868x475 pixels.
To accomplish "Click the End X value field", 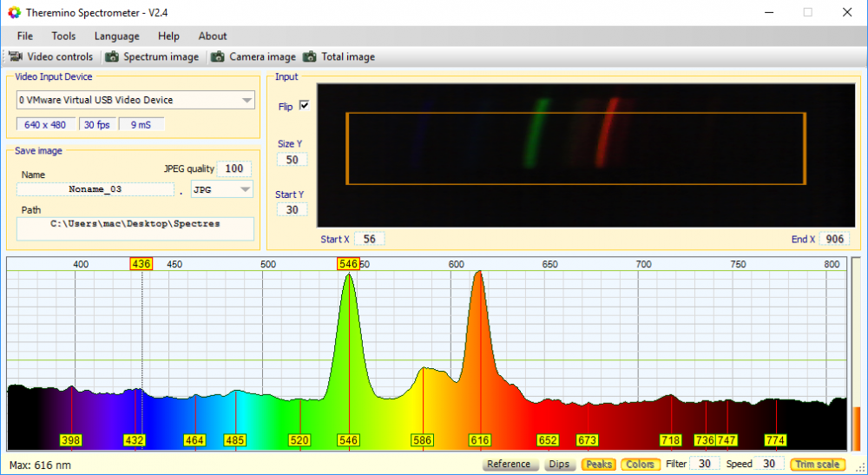I will click(834, 239).
